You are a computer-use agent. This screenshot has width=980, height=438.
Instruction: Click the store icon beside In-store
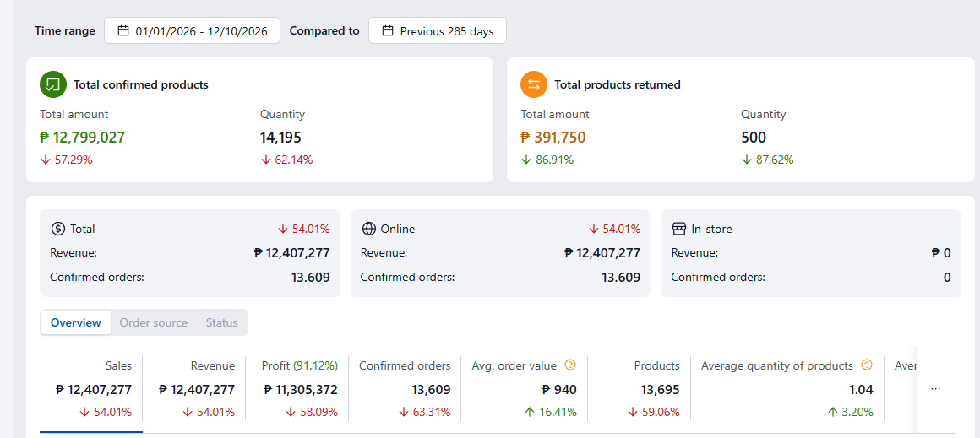pos(678,229)
